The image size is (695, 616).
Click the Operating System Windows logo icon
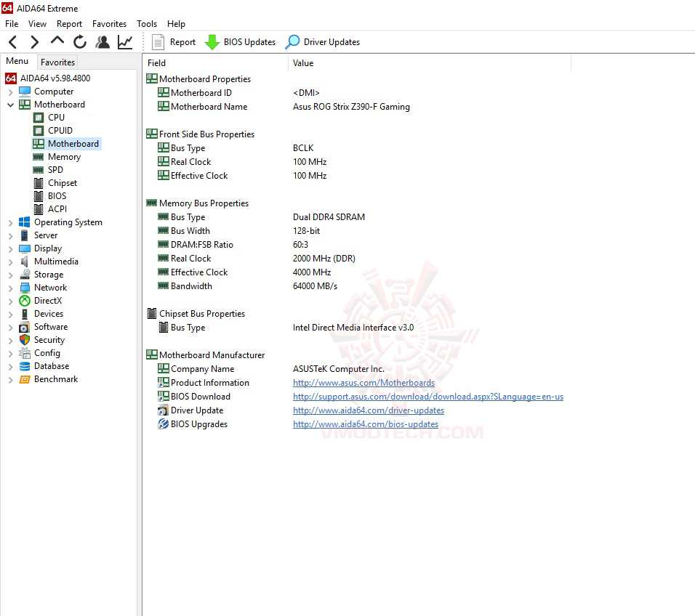(x=25, y=222)
